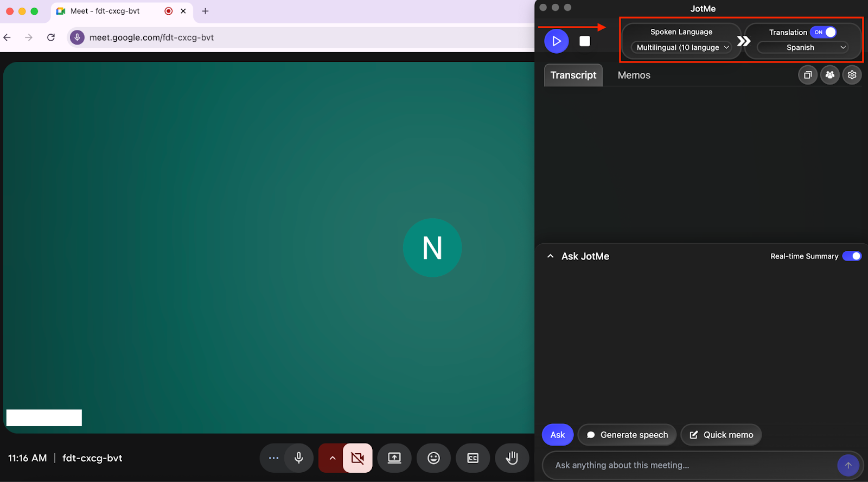Send question with the up-arrow button
The width and height of the screenshot is (868, 482).
pos(848,465)
